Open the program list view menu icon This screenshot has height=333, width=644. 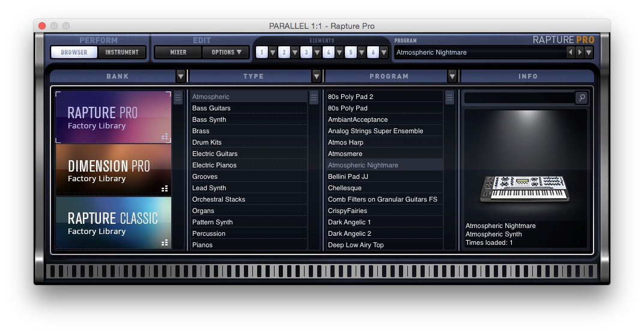point(449,98)
